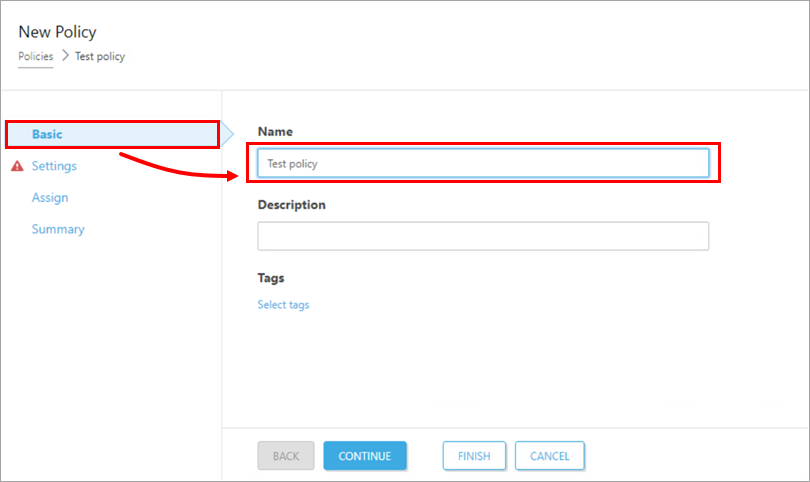The height and width of the screenshot is (482, 810).
Task: Click the arrow pointer beside the Basic step
Action: [x=227, y=133]
